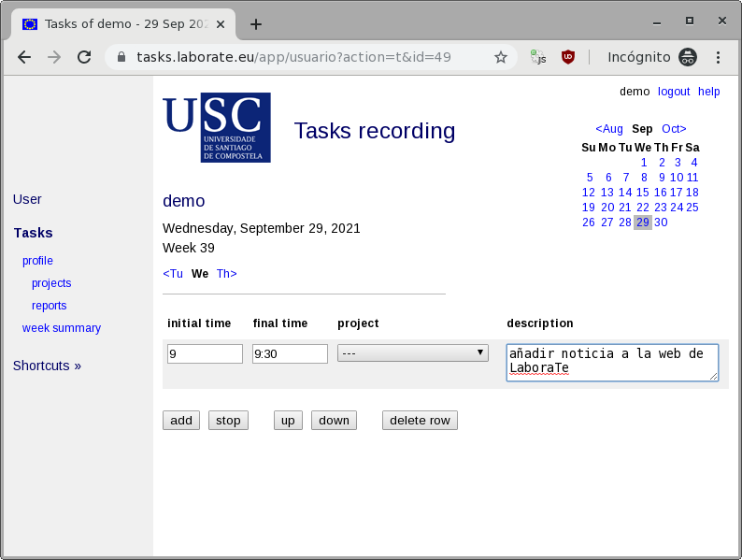Click the logout link

pos(674,92)
